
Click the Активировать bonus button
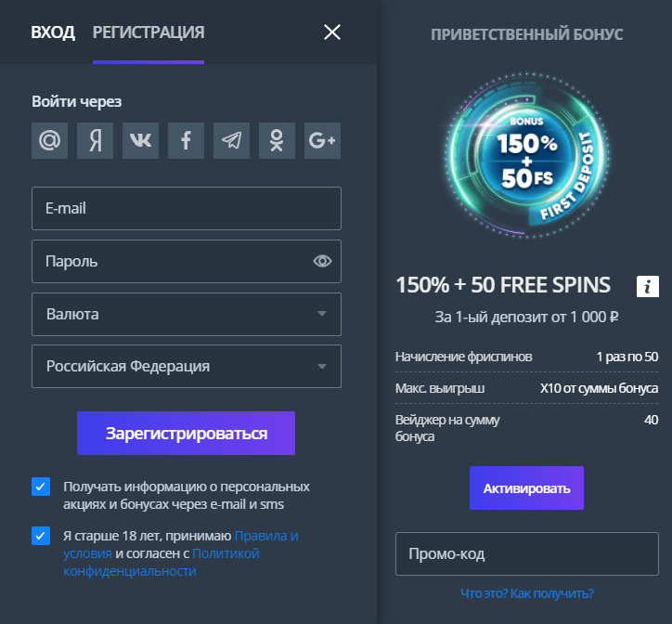pyautogui.click(x=526, y=488)
